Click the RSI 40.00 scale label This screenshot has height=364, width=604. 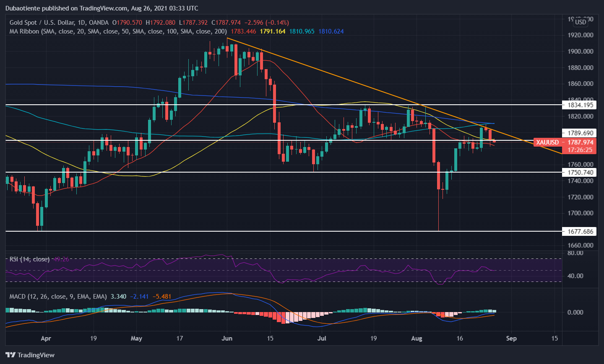(575, 276)
